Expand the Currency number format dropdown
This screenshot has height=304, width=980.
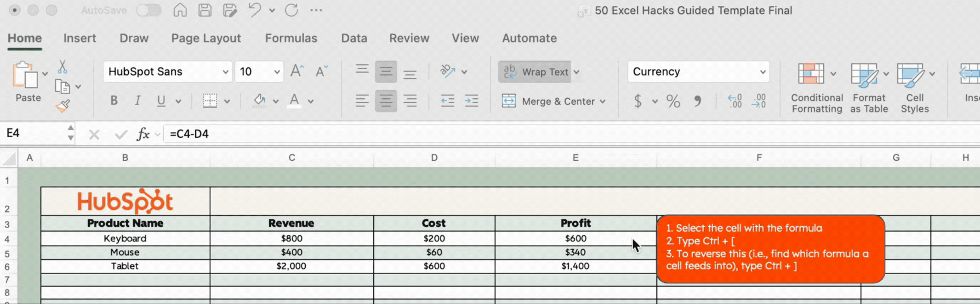click(762, 72)
